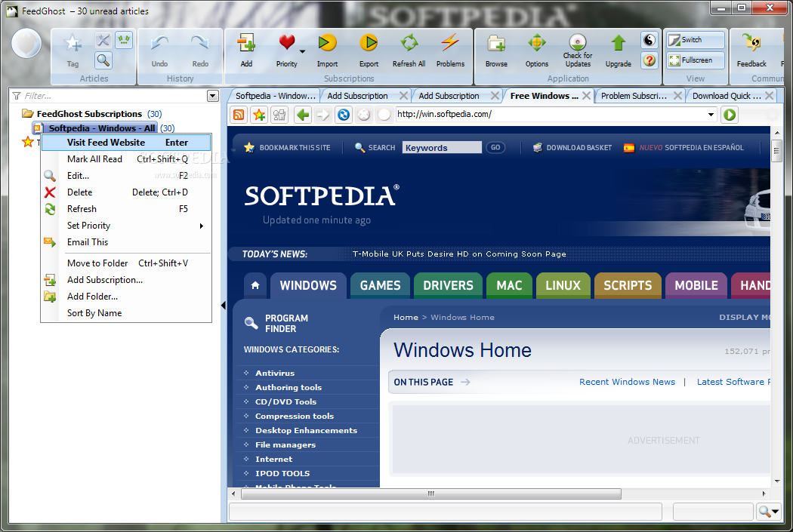Choose Add Subscription... menu entry
793x532 pixels.
click(126, 280)
